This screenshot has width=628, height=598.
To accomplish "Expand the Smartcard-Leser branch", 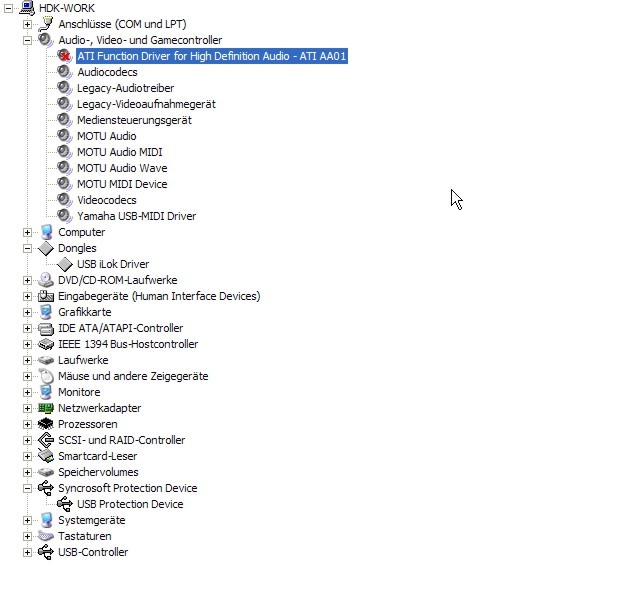I will click(x=27, y=457).
